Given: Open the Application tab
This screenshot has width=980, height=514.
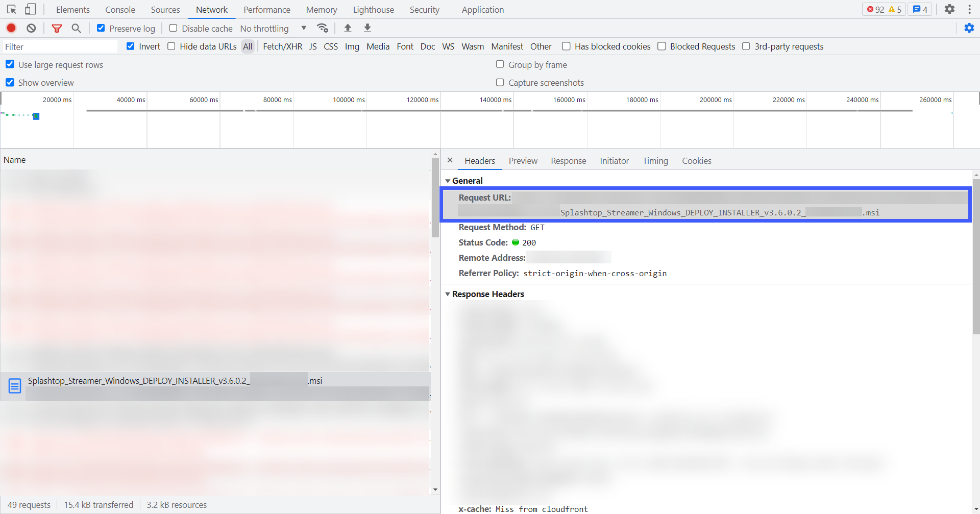Looking at the screenshot, I should tap(483, 9).
